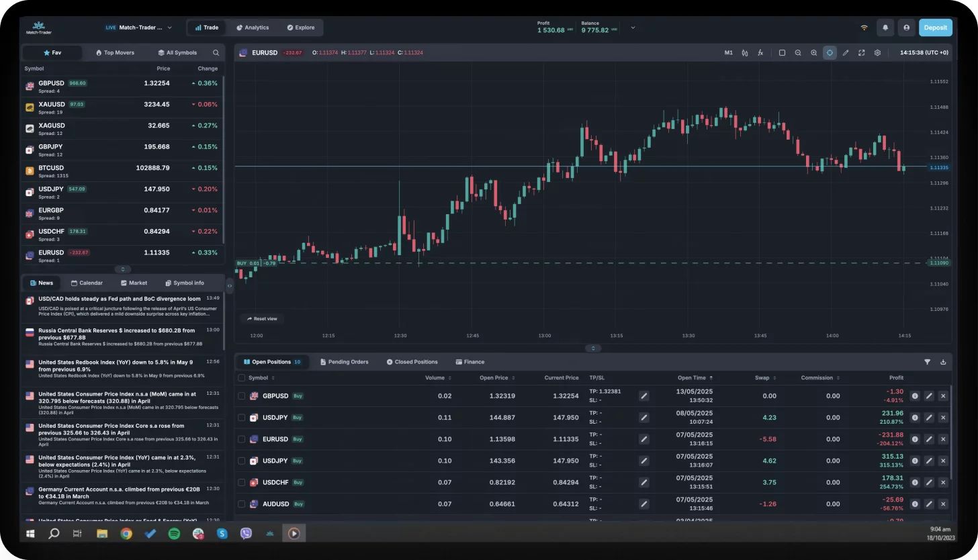Change the candlestick chart type

point(745,52)
